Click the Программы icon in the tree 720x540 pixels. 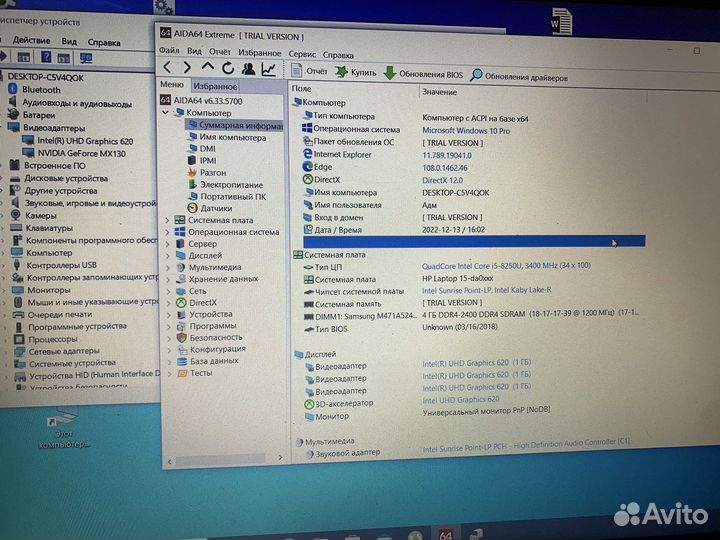[181, 326]
